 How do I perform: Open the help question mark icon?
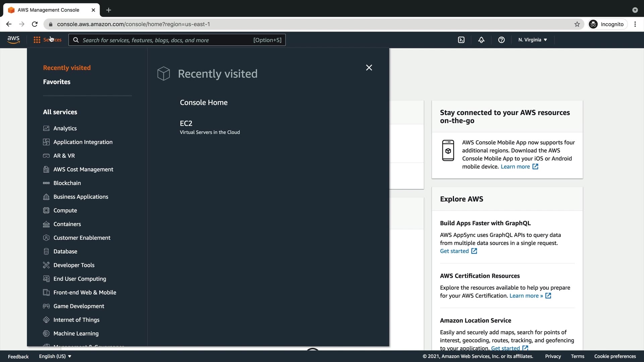pyautogui.click(x=501, y=40)
